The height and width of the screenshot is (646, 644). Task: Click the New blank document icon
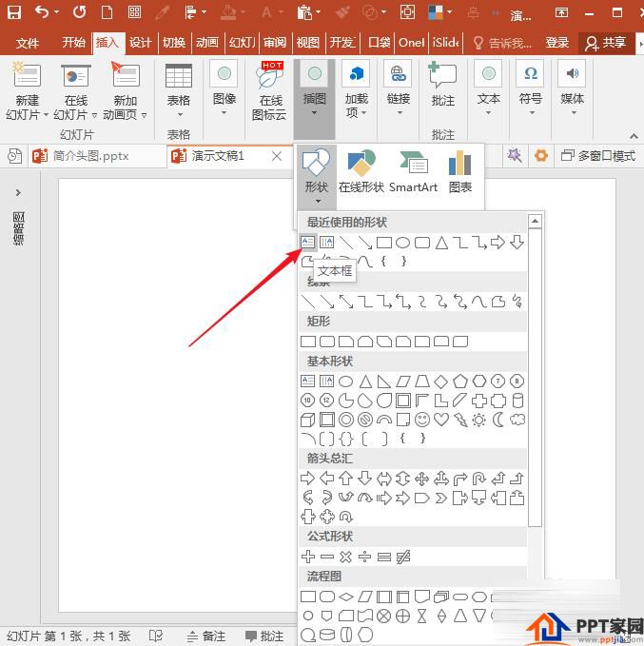(107, 12)
